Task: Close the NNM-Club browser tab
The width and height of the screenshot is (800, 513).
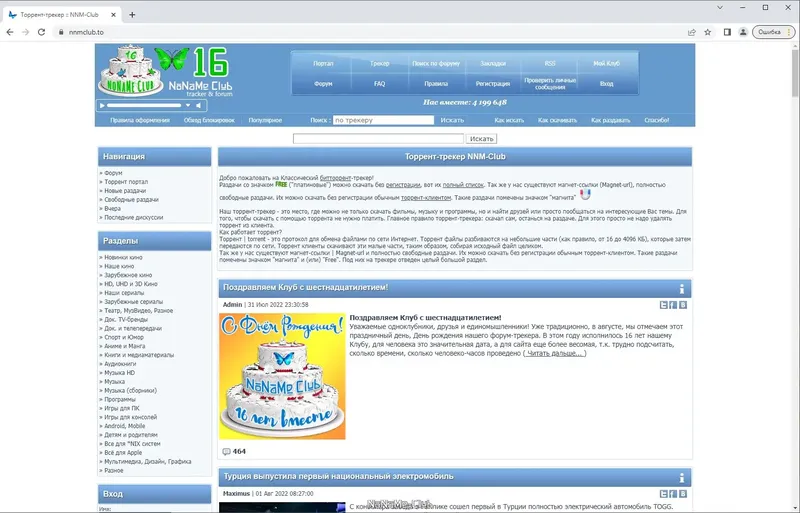Action: pos(113,15)
